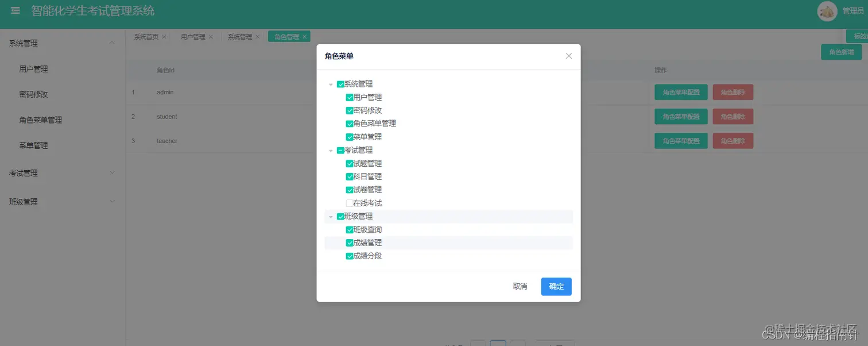Viewport: 868px width, 346px height.
Task: Select the admin role cell
Action: click(x=165, y=92)
